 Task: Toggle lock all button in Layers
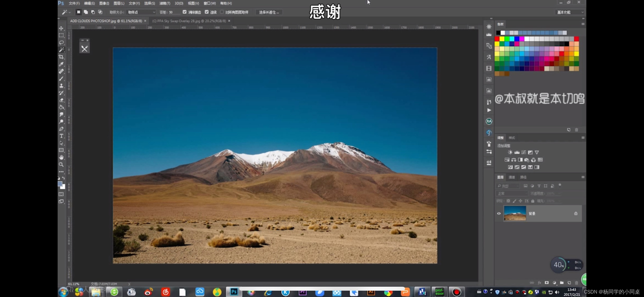pos(533,201)
